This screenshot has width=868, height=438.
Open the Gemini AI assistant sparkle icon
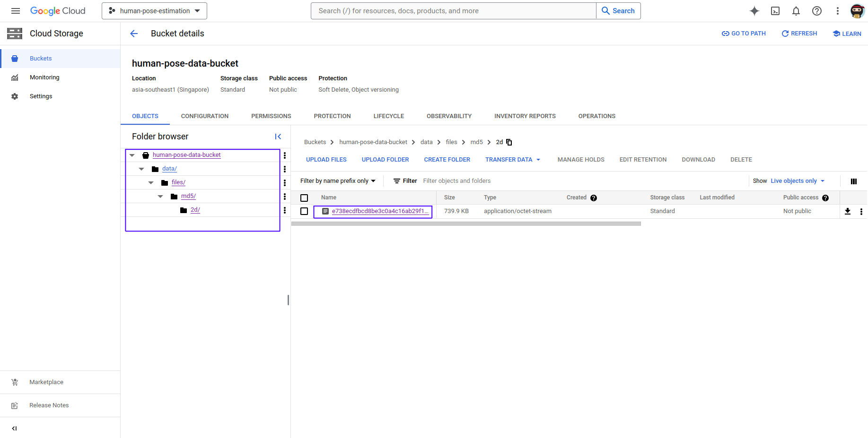pos(754,11)
